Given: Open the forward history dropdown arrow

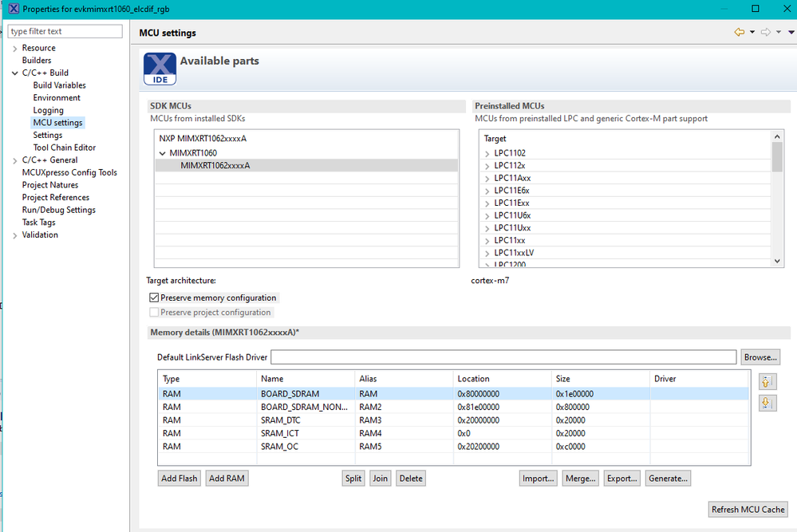Looking at the screenshot, I should click(779, 32).
